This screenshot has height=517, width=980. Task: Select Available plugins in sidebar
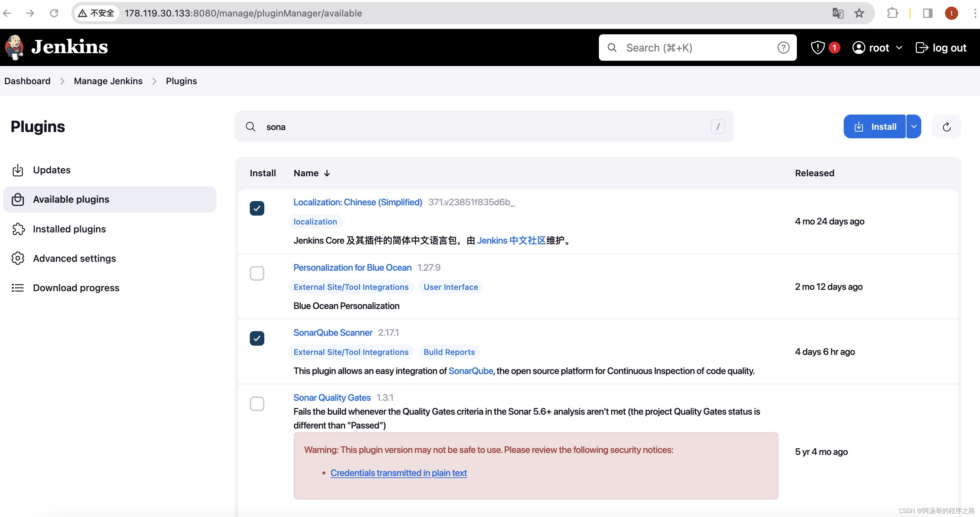pos(110,199)
